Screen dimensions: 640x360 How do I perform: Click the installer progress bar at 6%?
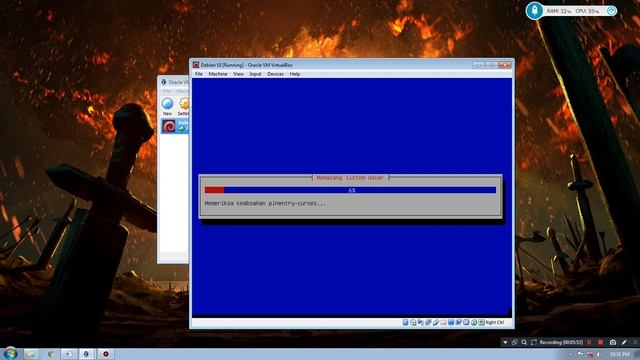click(350, 190)
